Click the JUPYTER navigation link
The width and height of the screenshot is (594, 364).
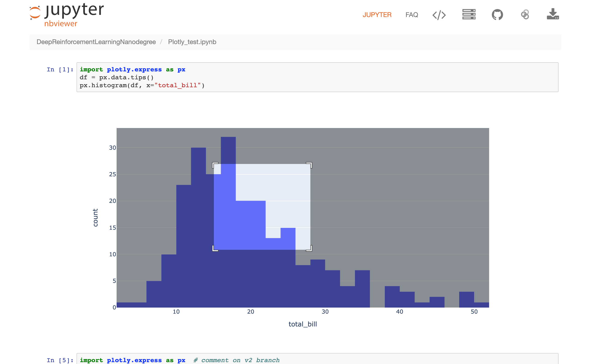(377, 15)
